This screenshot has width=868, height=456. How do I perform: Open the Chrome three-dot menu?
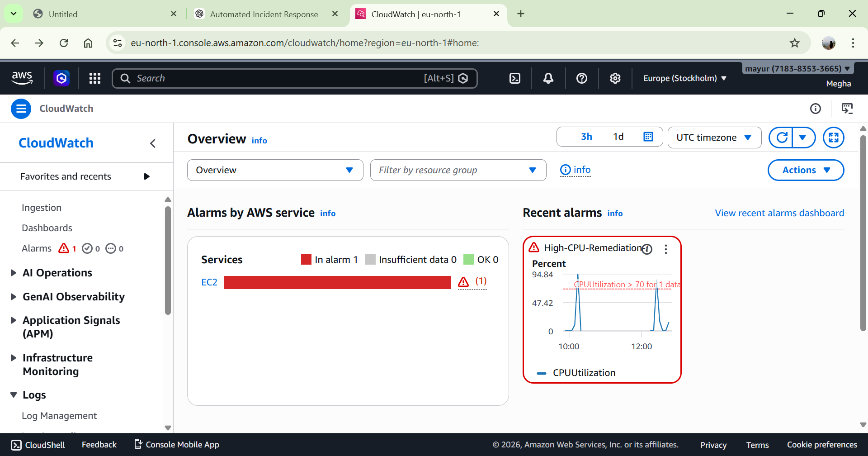coord(853,43)
